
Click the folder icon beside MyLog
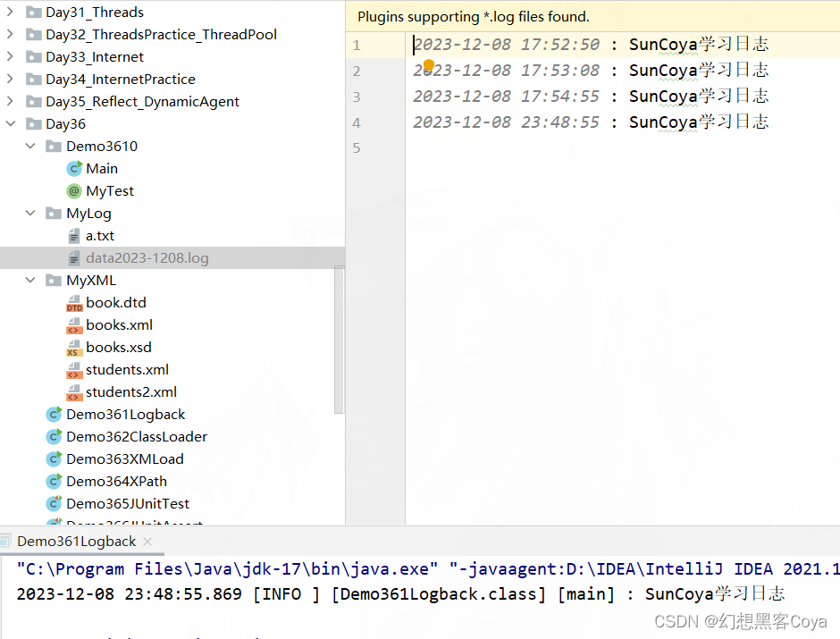[52, 213]
